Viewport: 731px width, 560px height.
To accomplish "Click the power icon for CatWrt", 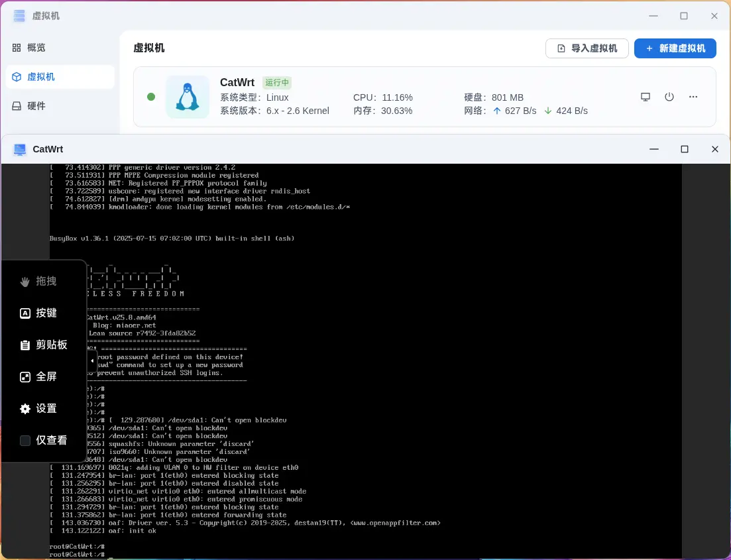I will 669,97.
